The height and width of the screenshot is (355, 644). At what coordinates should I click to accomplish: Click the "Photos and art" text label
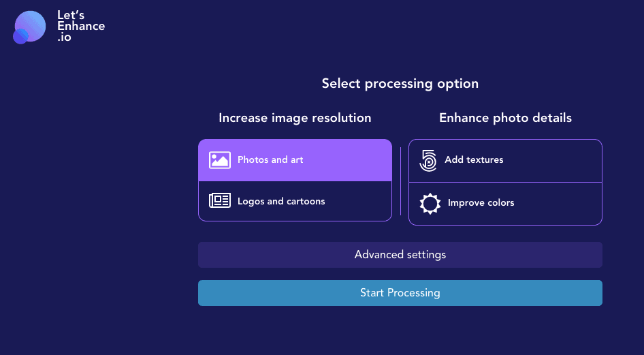270,160
